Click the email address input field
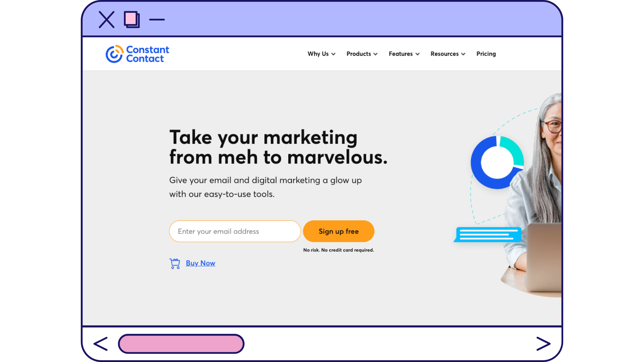 (x=235, y=231)
